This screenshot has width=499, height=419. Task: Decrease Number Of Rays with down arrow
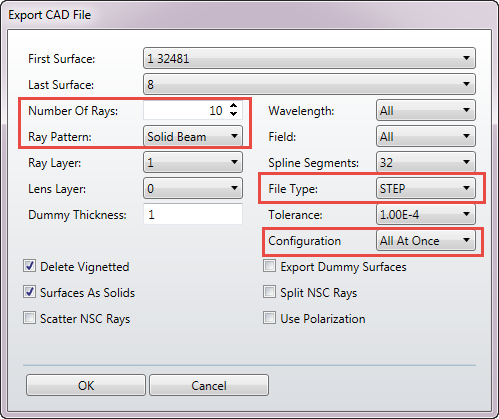tap(234, 114)
